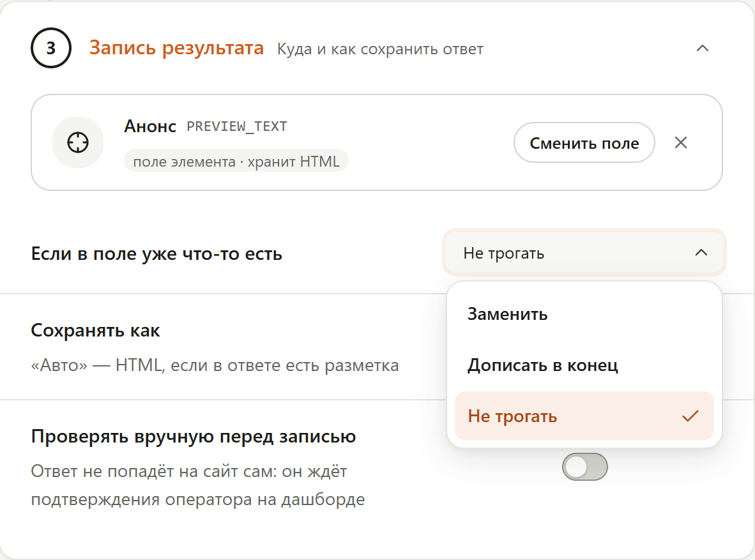Click the Запись результата heading
Screen dimensions: 755x560
(177, 48)
